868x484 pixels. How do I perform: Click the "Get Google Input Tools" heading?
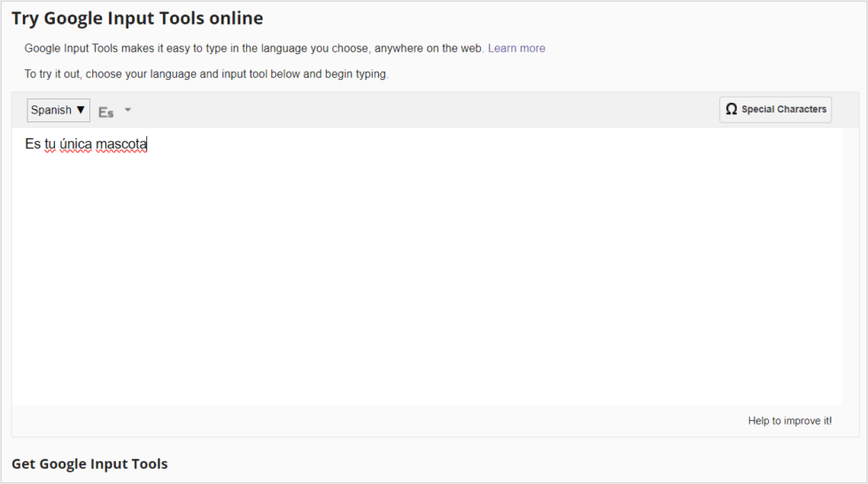click(x=89, y=464)
